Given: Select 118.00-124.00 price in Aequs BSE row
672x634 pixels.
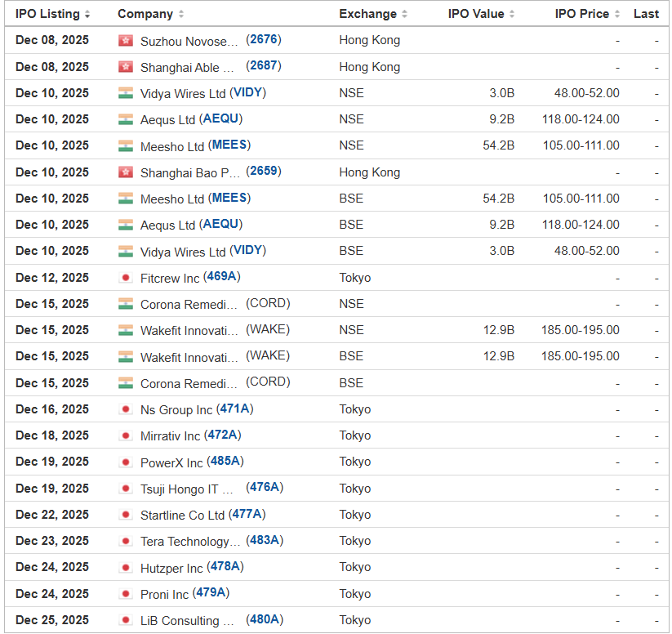Looking at the screenshot, I should click(x=581, y=225).
